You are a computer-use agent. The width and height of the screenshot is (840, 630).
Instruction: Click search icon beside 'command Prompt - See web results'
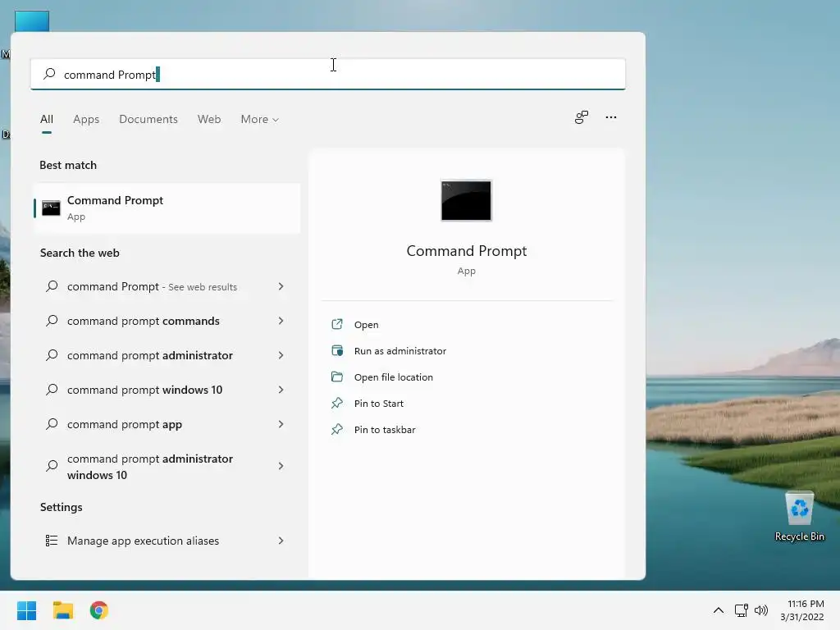pos(52,286)
